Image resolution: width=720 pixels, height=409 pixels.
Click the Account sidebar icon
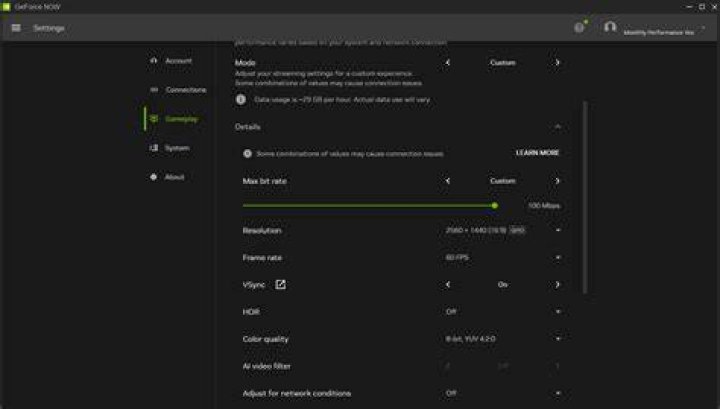coord(154,61)
